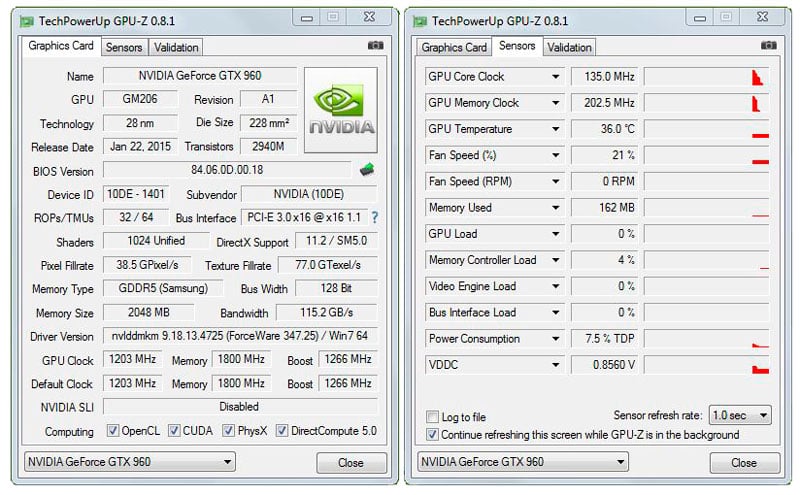Click the BIOS Version field 84.06.0D.00.18

pos(227,169)
